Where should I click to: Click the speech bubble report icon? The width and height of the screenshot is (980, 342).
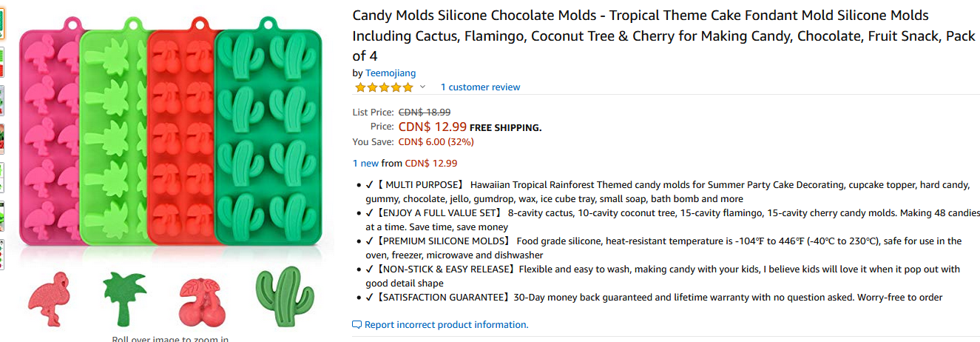[357, 325]
